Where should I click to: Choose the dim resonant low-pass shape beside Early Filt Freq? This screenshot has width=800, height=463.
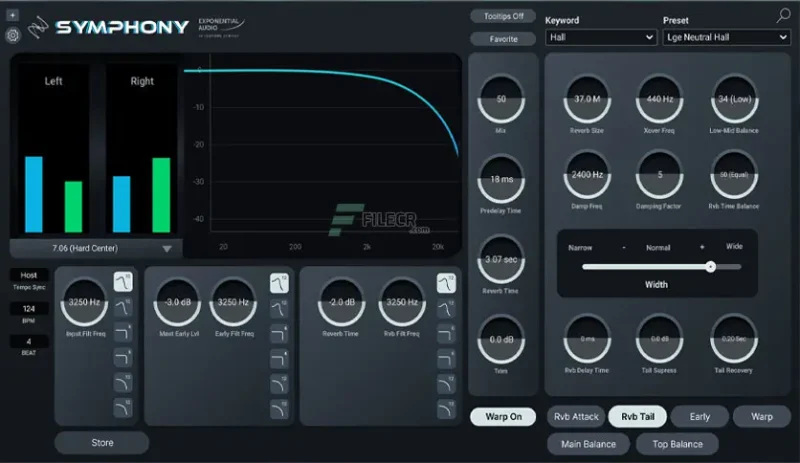(x=279, y=309)
